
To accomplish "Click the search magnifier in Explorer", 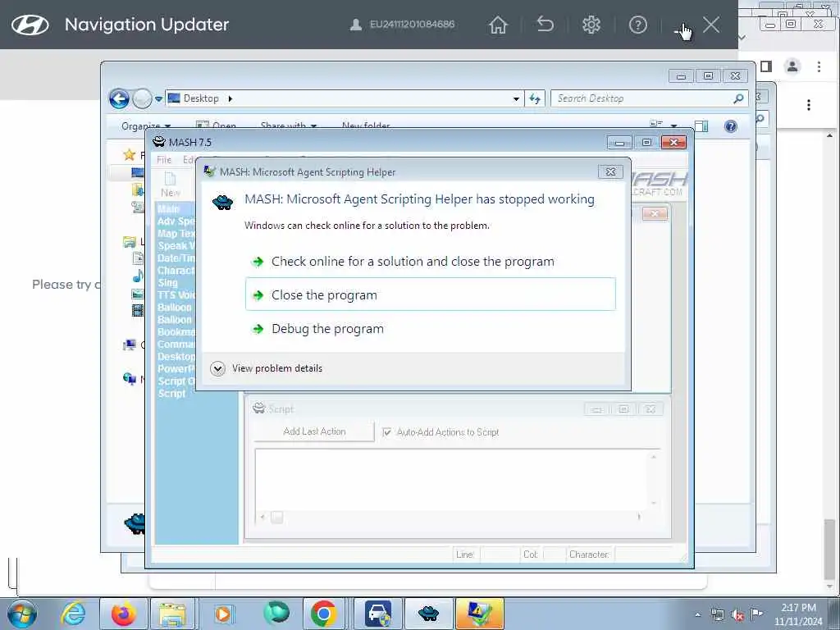I will pyautogui.click(x=739, y=98).
